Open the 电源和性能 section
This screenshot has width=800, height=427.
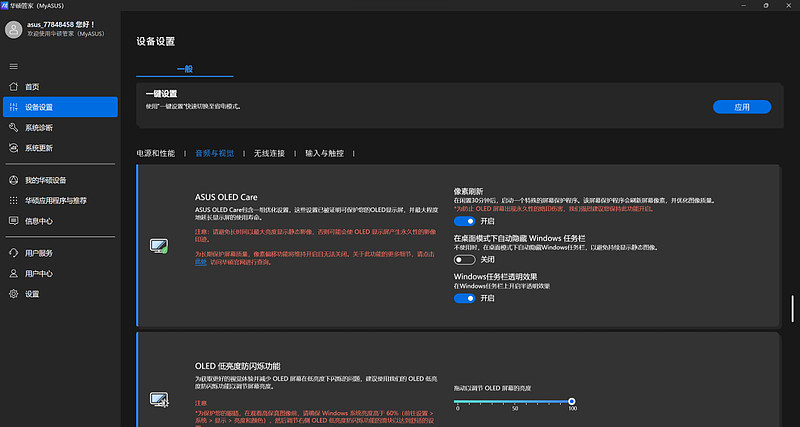(156, 153)
